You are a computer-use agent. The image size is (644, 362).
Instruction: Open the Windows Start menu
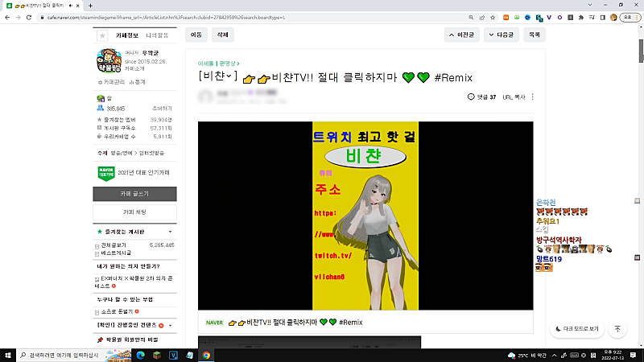coord(7,354)
